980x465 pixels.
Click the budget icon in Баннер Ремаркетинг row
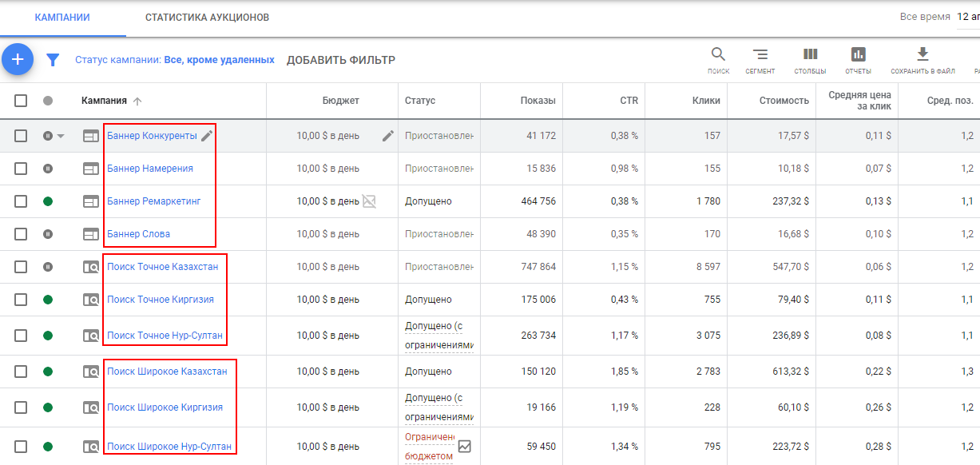click(369, 201)
